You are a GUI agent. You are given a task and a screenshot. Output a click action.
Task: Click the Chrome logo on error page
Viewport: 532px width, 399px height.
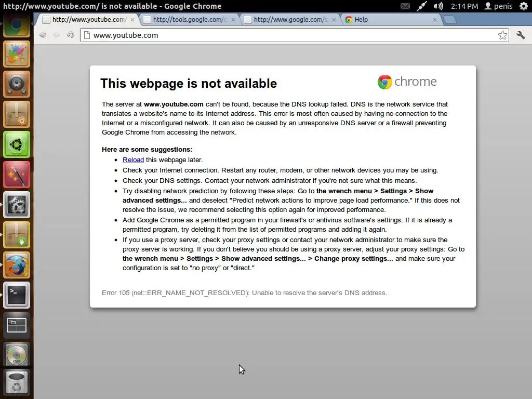[x=407, y=82]
